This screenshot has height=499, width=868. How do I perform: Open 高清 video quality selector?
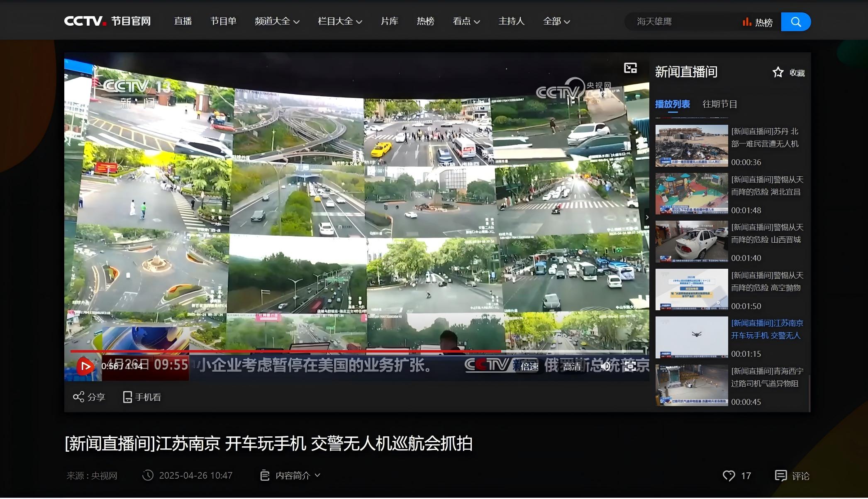[x=571, y=366]
